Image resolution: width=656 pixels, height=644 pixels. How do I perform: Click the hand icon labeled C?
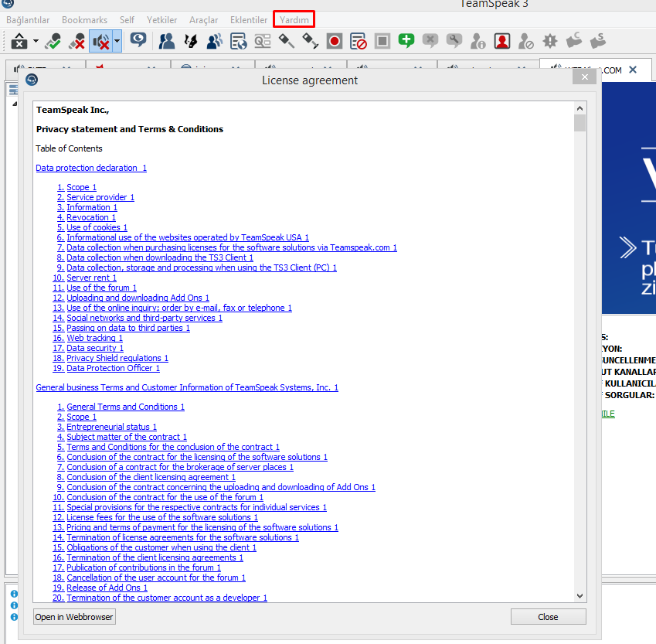[x=573, y=41]
